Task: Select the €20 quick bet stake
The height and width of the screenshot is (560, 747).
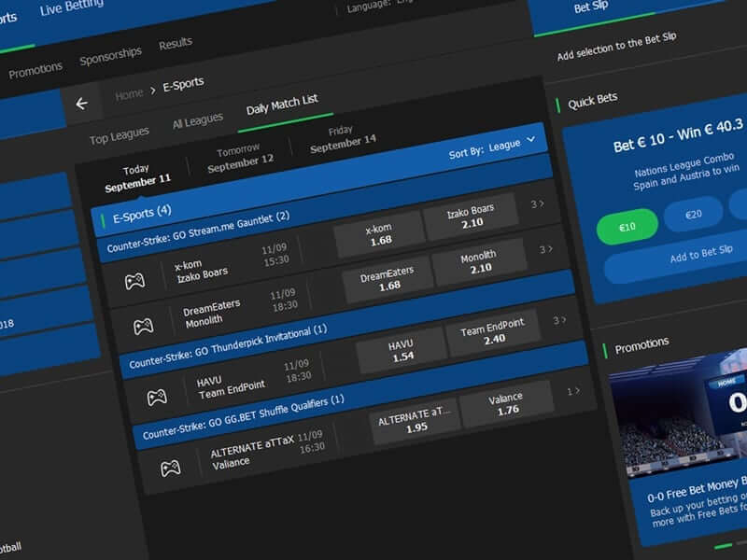Action: click(693, 215)
